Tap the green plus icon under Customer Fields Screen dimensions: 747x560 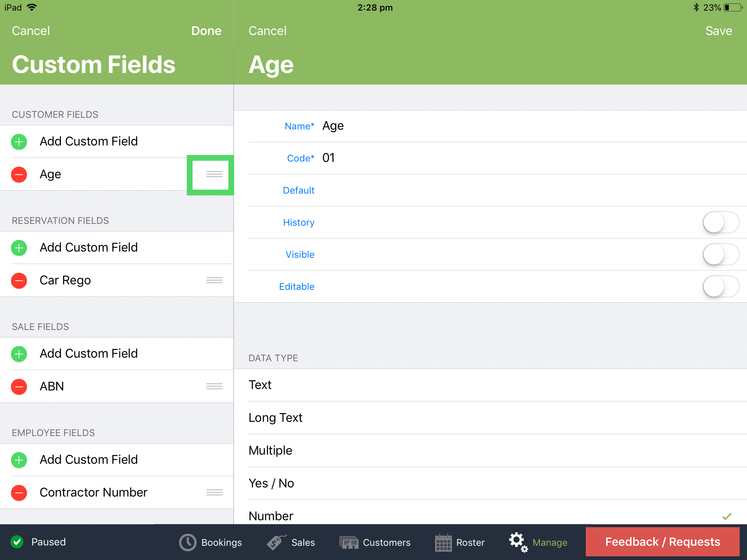point(19,141)
